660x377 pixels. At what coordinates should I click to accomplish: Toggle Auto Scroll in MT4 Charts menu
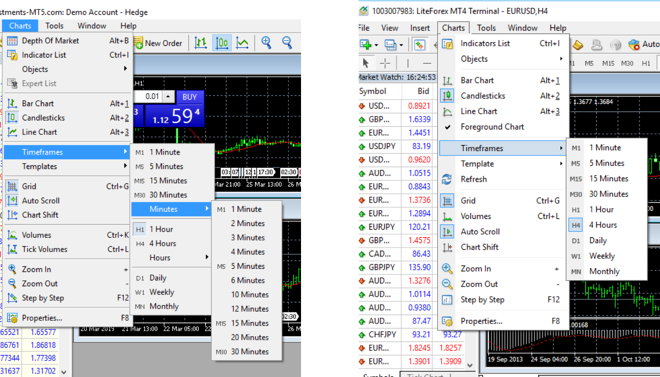click(503, 232)
